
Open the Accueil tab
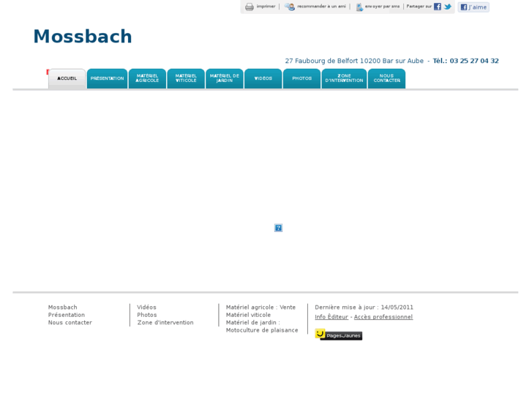(x=67, y=78)
